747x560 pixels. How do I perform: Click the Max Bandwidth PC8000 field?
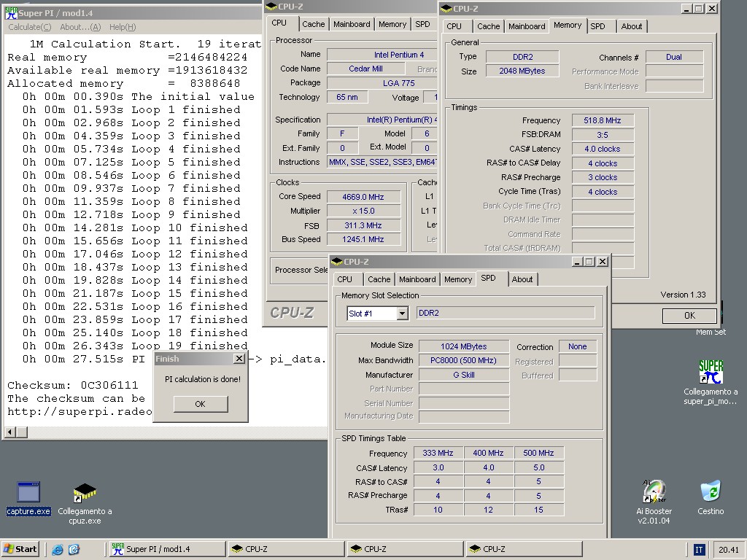tap(463, 360)
